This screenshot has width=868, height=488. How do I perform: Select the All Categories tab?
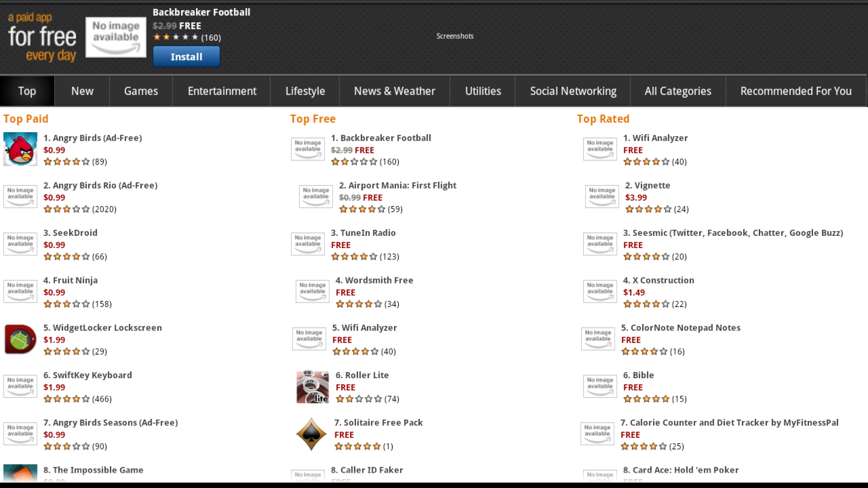pos(678,91)
